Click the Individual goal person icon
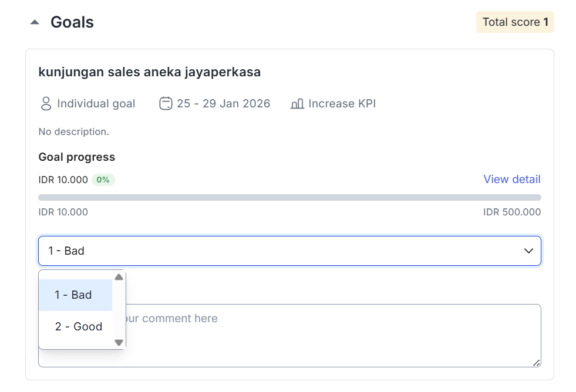576x392 pixels. [x=46, y=104]
